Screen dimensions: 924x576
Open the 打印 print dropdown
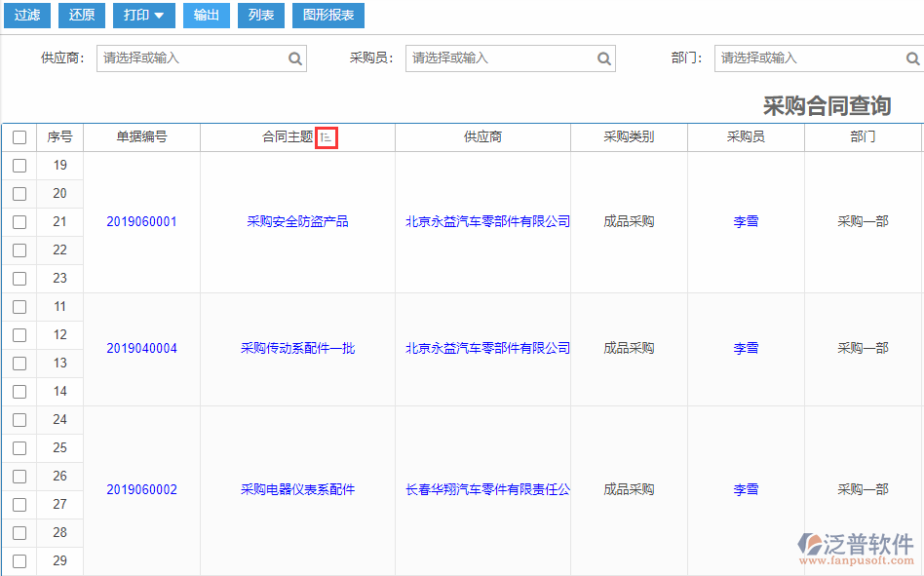(143, 16)
